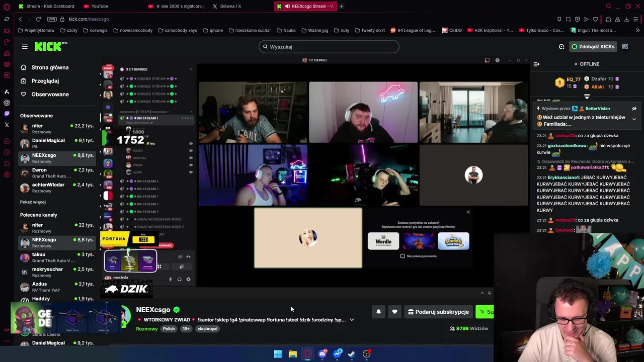Open DanielMagical in followed channels
The width and height of the screenshot is (644, 362).
[57, 143]
